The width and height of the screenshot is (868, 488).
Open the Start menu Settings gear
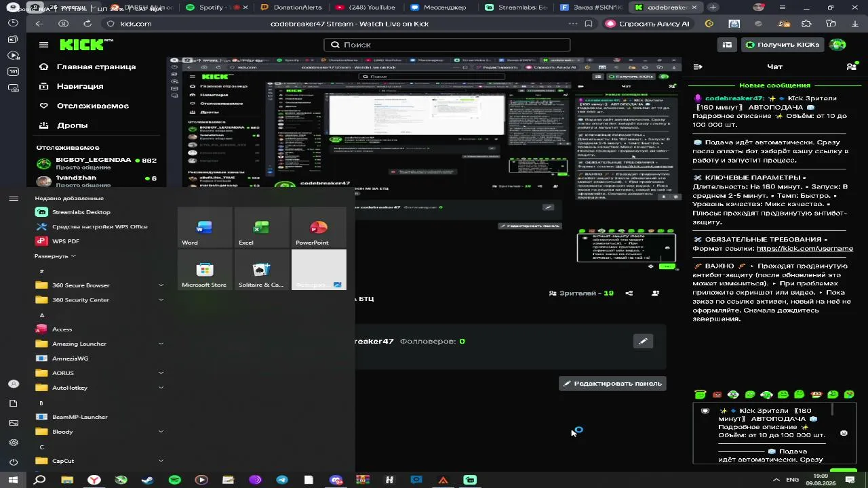[14, 443]
